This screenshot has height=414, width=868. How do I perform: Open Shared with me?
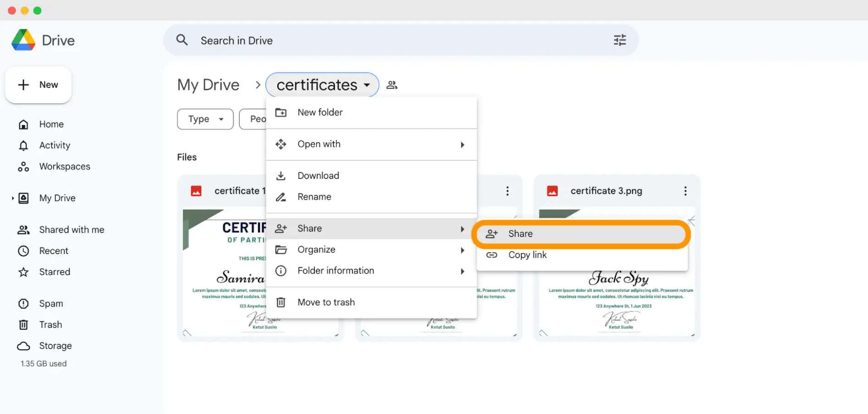(x=71, y=229)
